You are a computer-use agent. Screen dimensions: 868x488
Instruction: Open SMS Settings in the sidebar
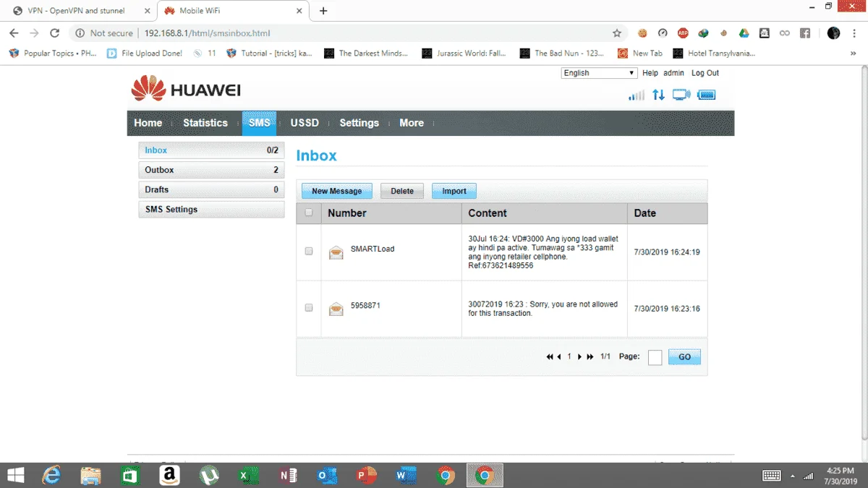(211, 210)
